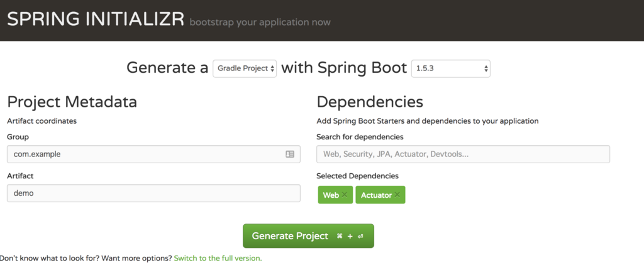Follow the Switch to the full version link
Screen dimensions: 644x275
(x=218, y=258)
